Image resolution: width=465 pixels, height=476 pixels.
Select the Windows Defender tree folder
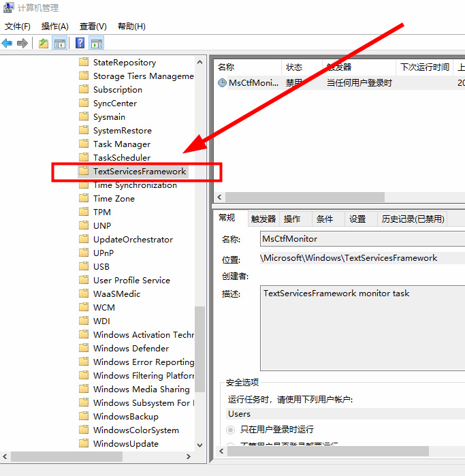pyautogui.click(x=131, y=349)
